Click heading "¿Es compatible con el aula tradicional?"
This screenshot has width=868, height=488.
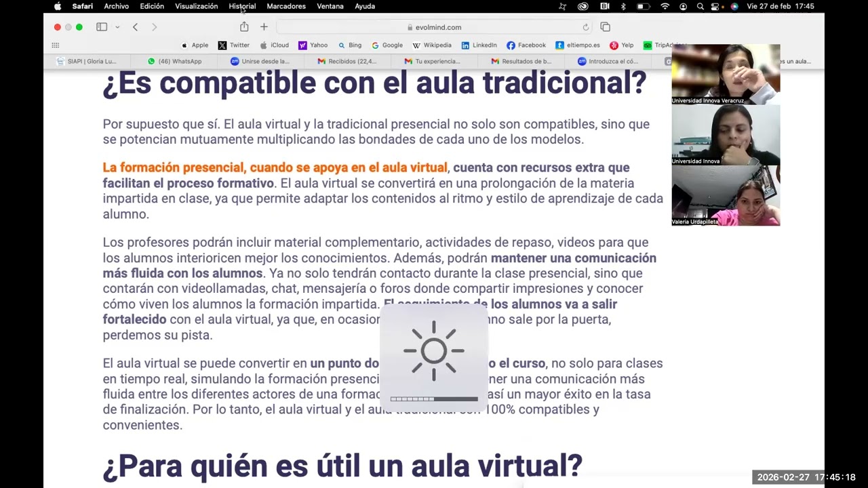click(374, 83)
